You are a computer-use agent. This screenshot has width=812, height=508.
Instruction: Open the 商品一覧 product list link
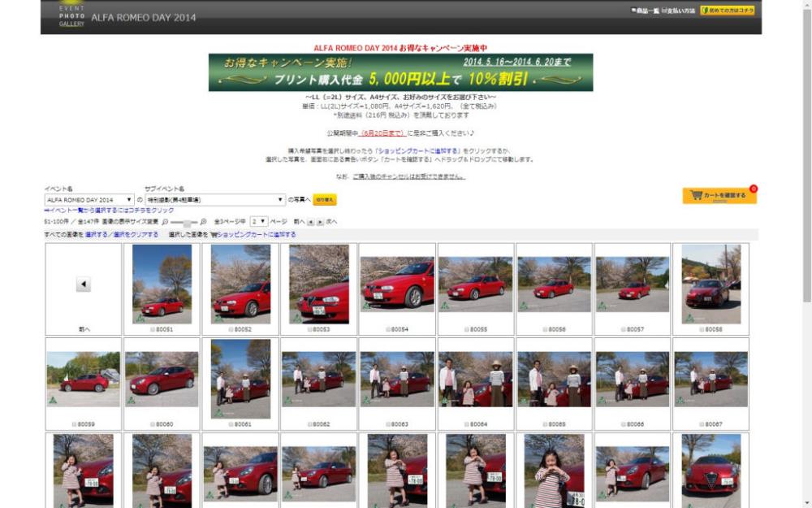(645, 11)
